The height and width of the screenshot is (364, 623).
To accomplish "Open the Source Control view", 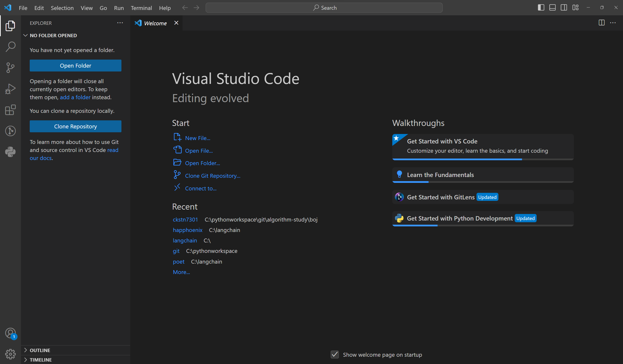I will pyautogui.click(x=10, y=68).
